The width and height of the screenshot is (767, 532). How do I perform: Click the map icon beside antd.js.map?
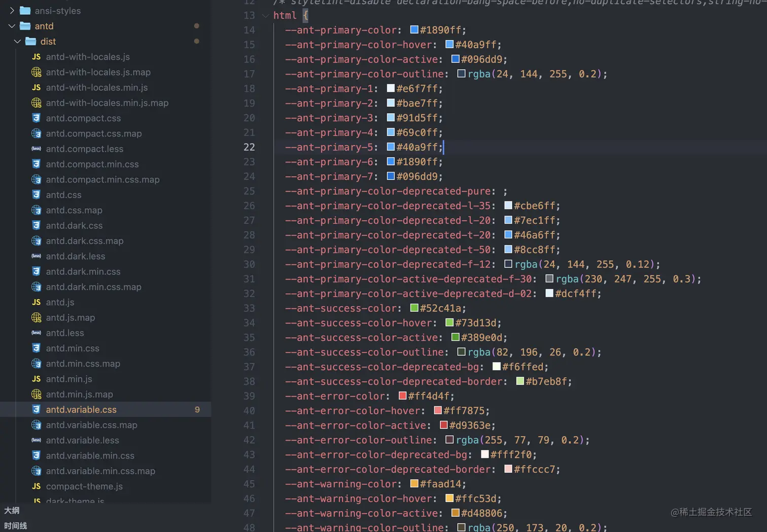pos(36,317)
